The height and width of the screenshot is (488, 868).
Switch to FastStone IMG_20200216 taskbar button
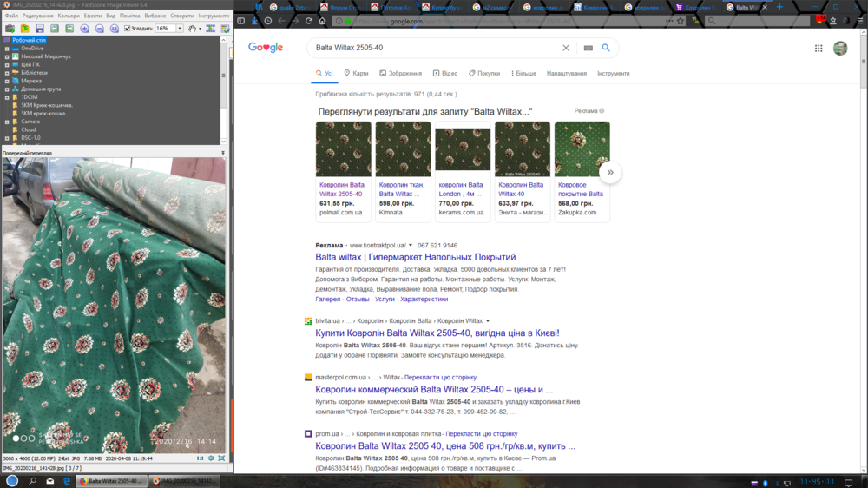[x=185, y=481]
